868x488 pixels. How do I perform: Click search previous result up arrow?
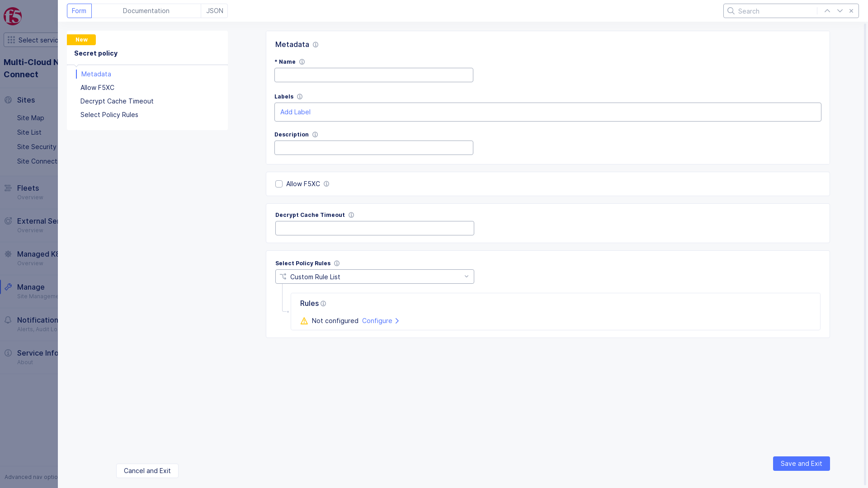827,11
